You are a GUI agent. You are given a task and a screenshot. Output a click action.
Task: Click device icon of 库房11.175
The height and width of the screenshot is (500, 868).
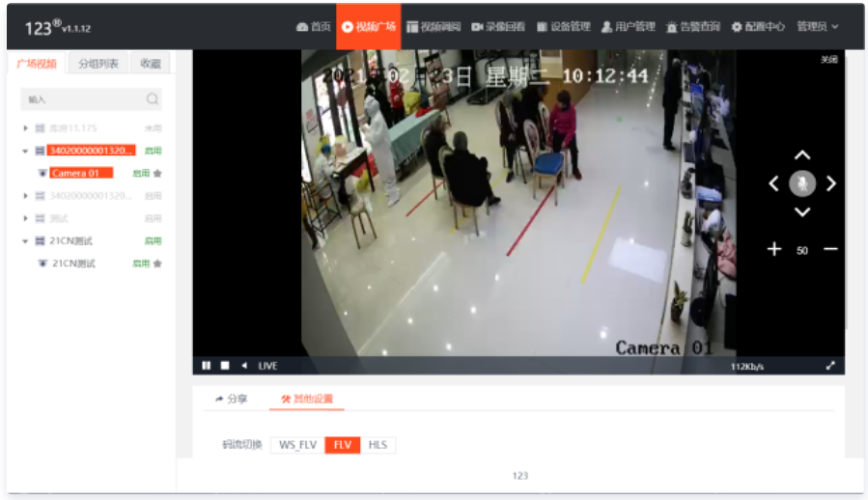point(40,128)
